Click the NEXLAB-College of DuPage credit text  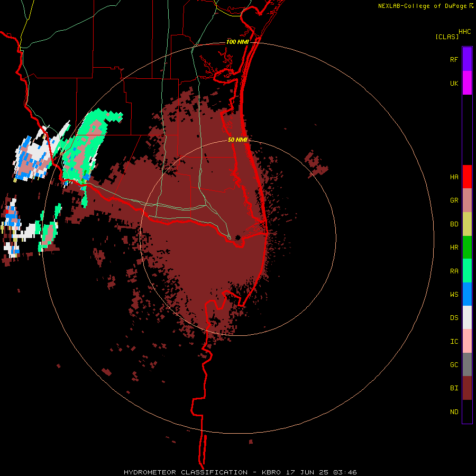point(422,6)
